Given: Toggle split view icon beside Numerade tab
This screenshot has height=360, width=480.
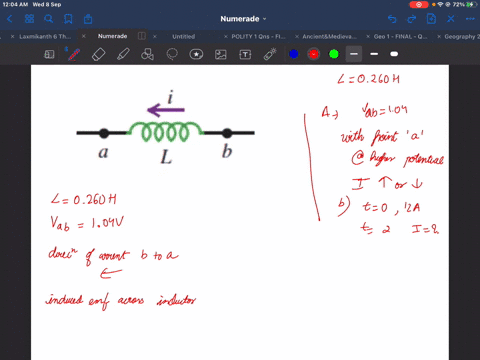Looking at the screenshot, I should 142,36.
